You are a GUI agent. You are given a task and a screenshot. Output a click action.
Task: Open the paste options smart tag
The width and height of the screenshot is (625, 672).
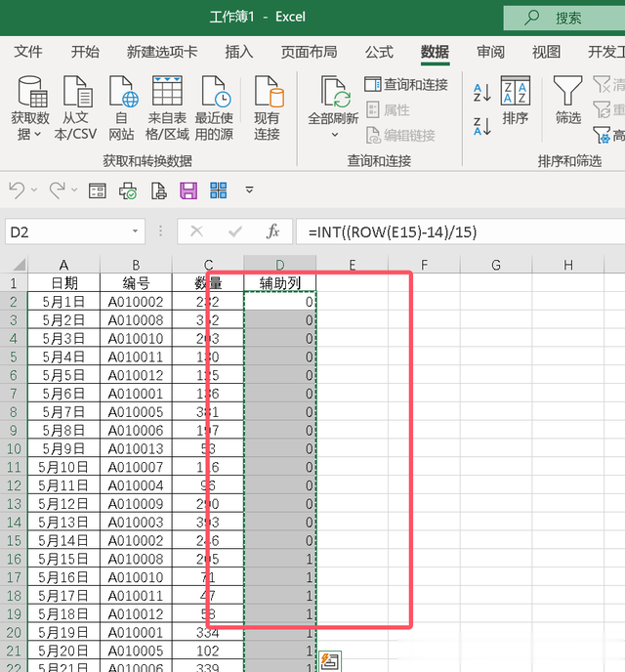tap(330, 661)
